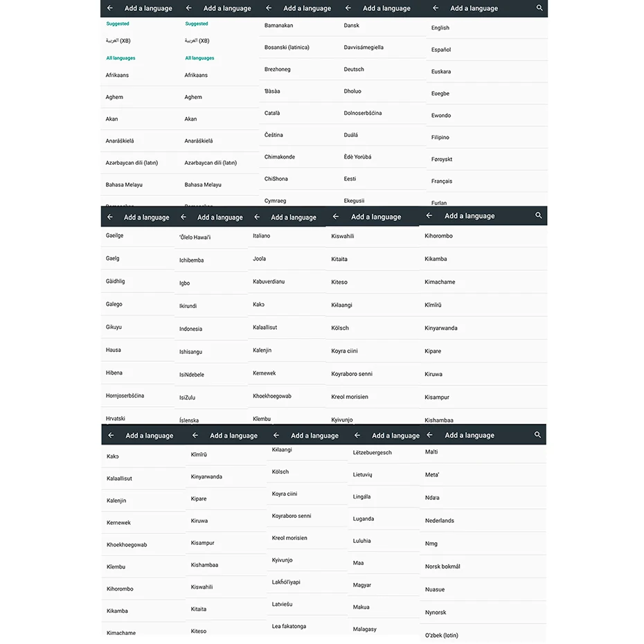Tap the back arrow above the Afrikaans list

point(109,9)
